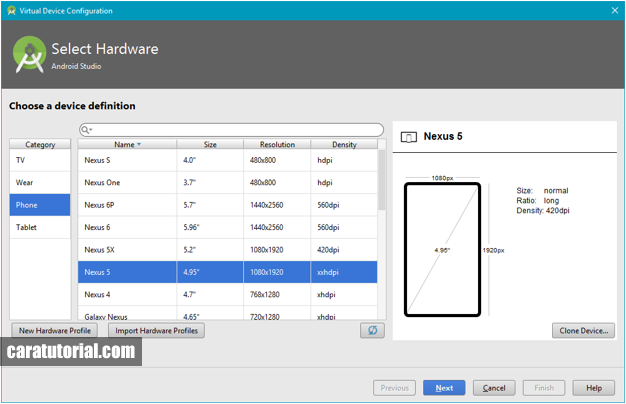Open Help for device configuration
The height and width of the screenshot is (404, 626).
point(594,388)
